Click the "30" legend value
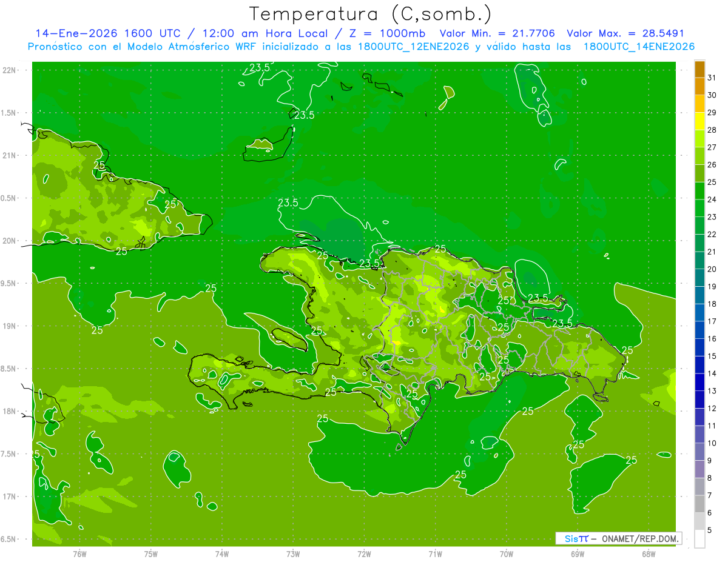 pos(712,95)
